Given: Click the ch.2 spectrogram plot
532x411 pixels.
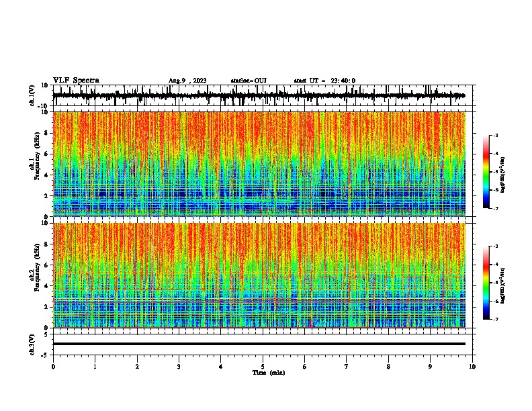Looking at the screenshot, I should click(259, 275).
